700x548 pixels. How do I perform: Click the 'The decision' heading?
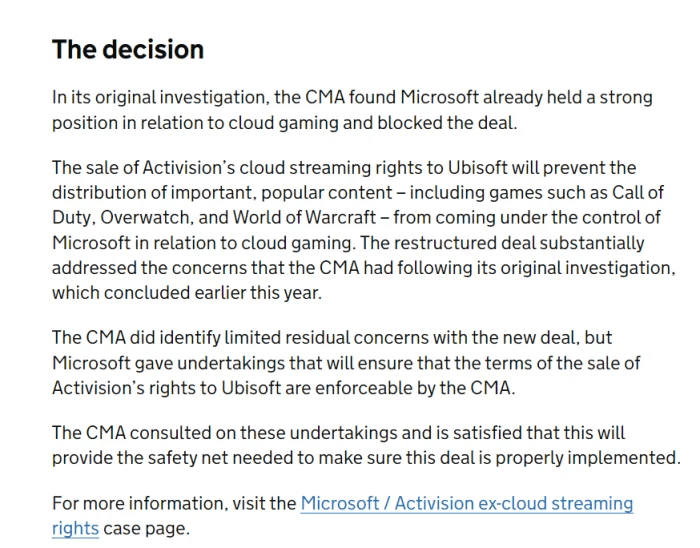pyautogui.click(x=127, y=50)
